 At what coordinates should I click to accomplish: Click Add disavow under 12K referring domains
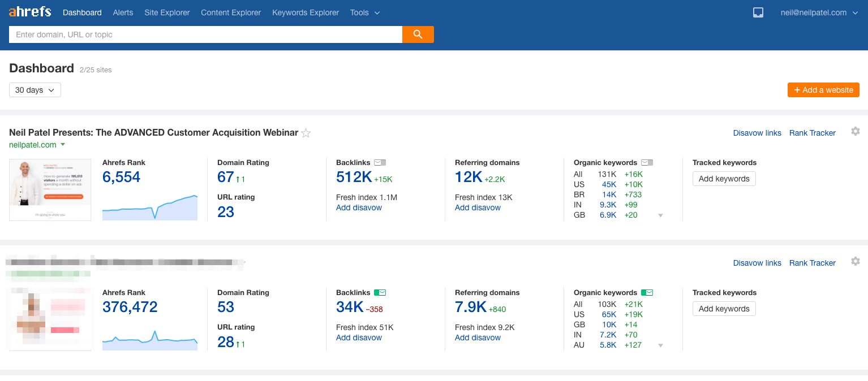coord(478,207)
